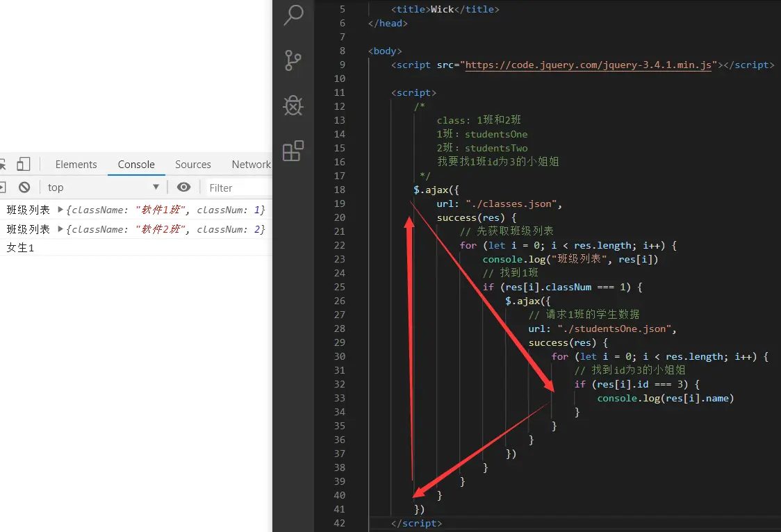The width and height of the screenshot is (781, 532).
Task: Click line number 41 in the gutter
Action: coord(339,509)
